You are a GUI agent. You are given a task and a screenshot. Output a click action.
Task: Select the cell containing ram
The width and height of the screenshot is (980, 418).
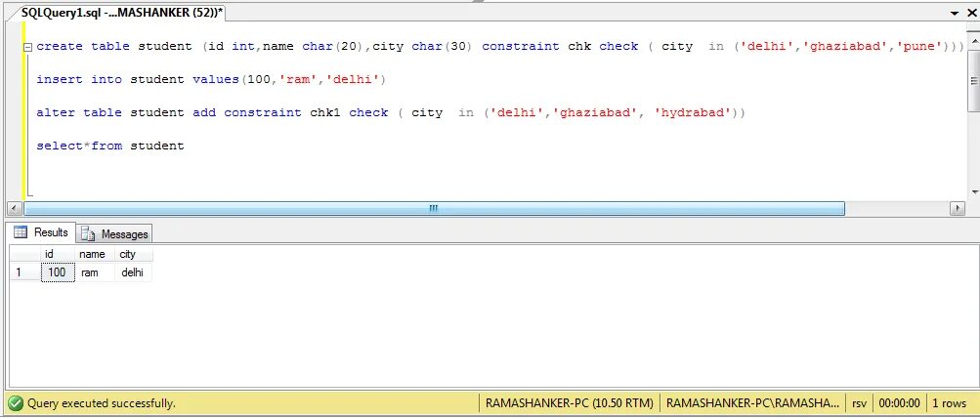coord(95,272)
